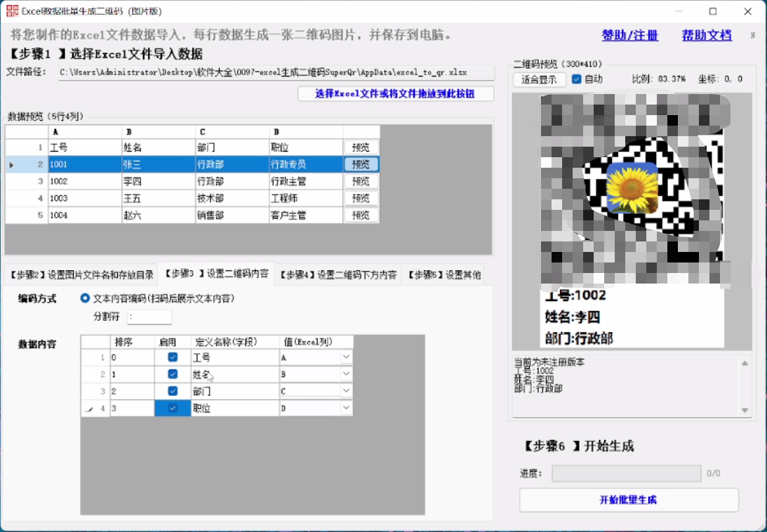Click the generation progress bar
This screenshot has width=767, height=532.
coord(626,474)
